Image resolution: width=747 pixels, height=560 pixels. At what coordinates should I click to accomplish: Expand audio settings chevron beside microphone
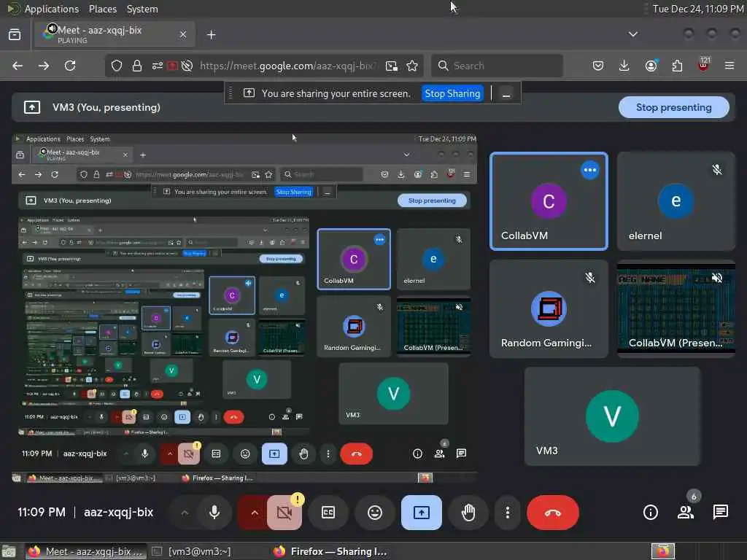(x=185, y=513)
